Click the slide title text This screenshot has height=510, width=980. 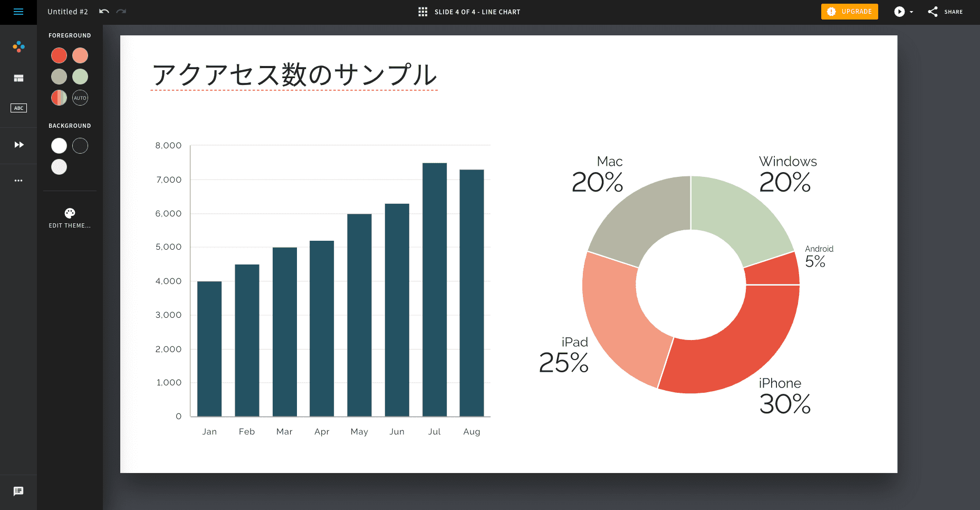(x=294, y=75)
